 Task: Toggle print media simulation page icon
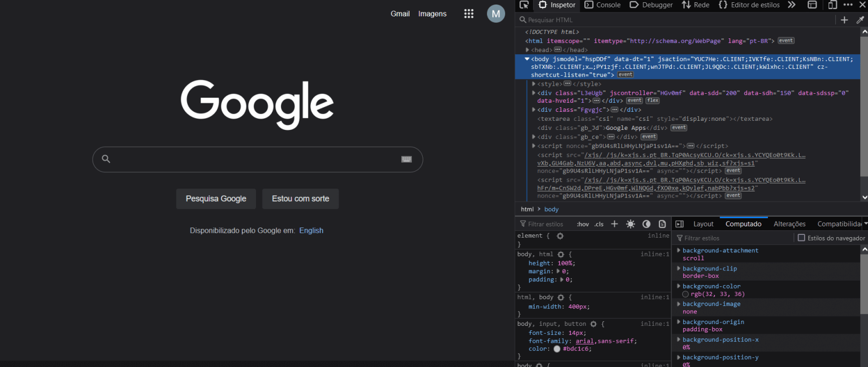coord(662,224)
